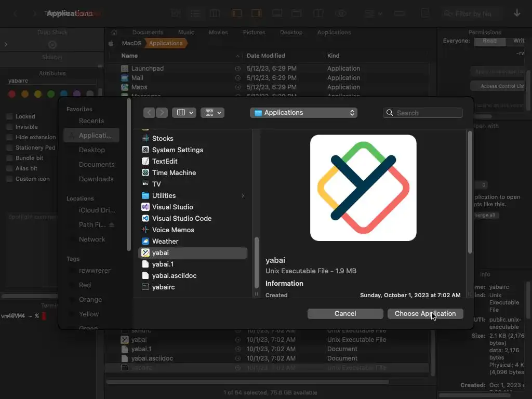Select the Orange tag in the sidebar
This screenshot has height=399, width=532.
click(91, 300)
